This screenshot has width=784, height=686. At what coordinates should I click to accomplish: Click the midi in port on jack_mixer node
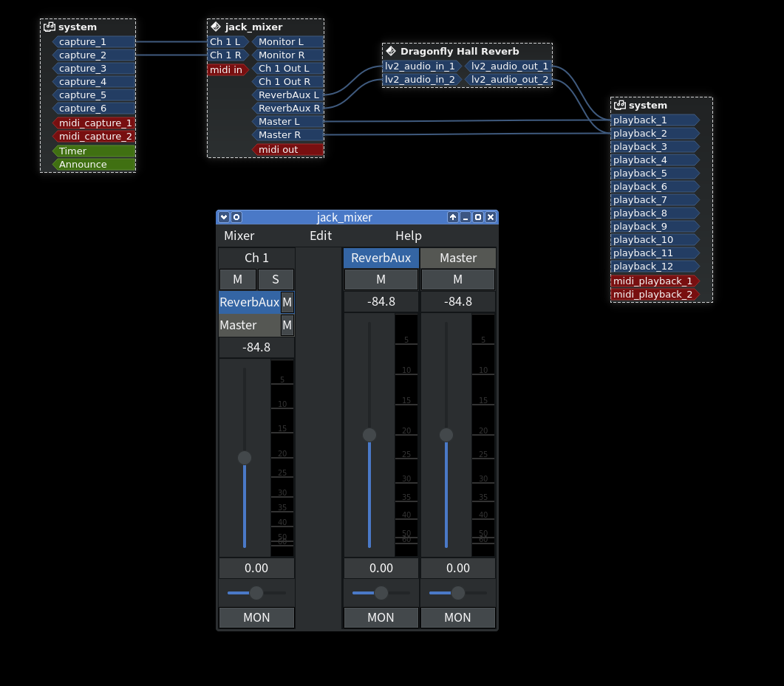226,69
